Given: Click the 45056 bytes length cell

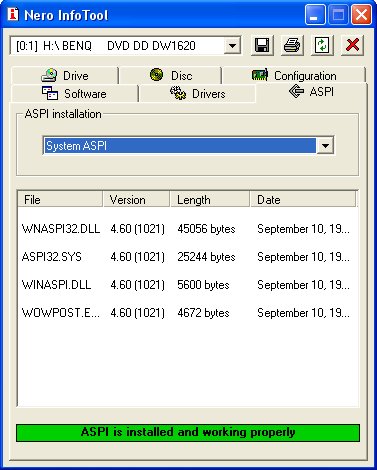Looking at the screenshot, I should tap(206, 229).
